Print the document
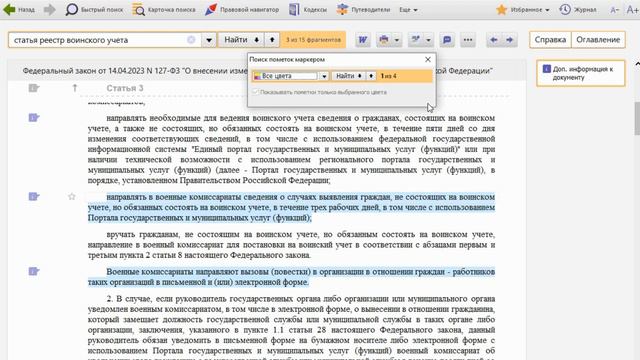This screenshot has width=640, height=360. pyautogui.click(x=384, y=40)
